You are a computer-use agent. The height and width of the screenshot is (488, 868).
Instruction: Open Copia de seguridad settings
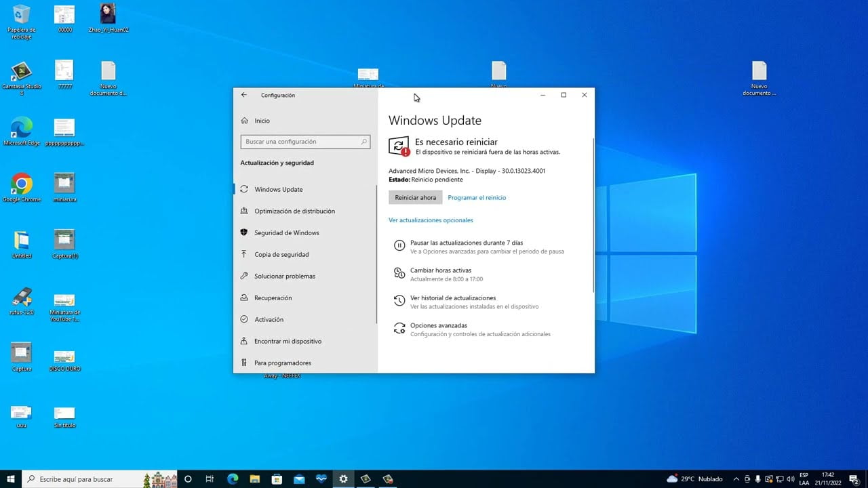coord(281,254)
